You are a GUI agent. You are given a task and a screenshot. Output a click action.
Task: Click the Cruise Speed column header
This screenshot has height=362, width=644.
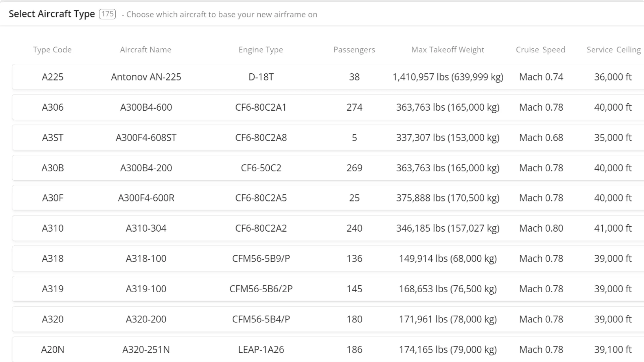[x=540, y=50]
